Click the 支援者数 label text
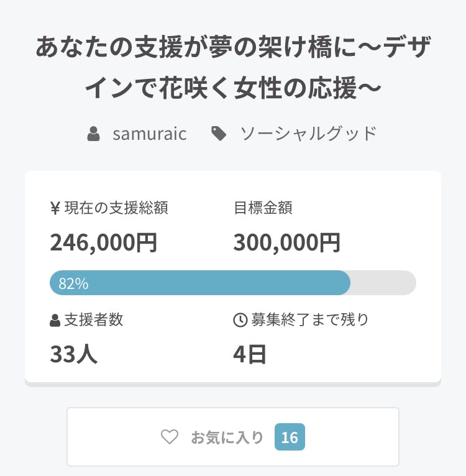 click(x=94, y=320)
